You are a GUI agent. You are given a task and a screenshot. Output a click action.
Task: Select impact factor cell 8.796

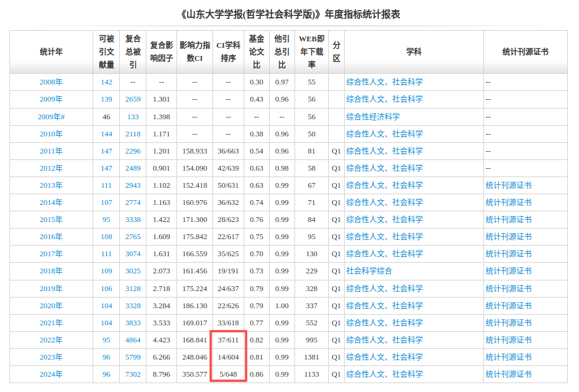[161, 374]
